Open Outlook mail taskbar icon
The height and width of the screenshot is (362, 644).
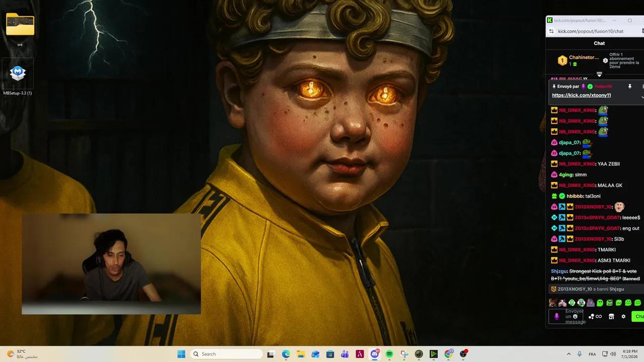[x=315, y=354]
